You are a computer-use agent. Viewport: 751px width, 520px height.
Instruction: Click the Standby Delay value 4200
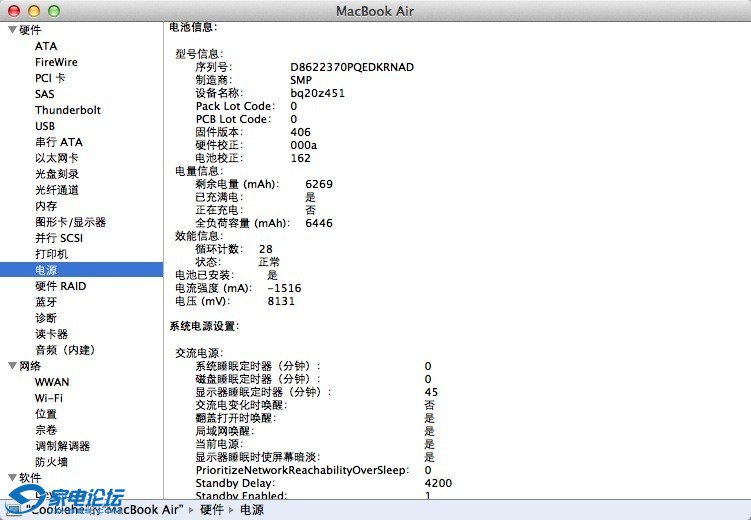pos(438,483)
